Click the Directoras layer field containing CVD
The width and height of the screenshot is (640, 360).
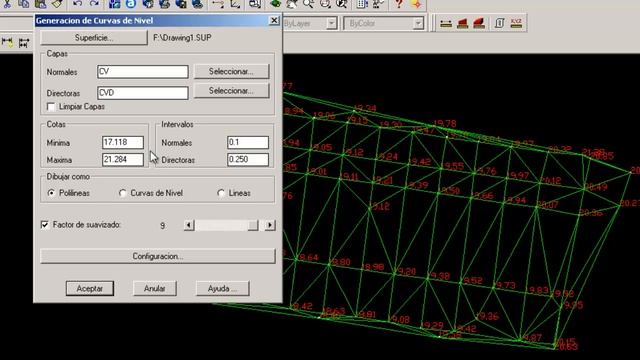pos(143,93)
